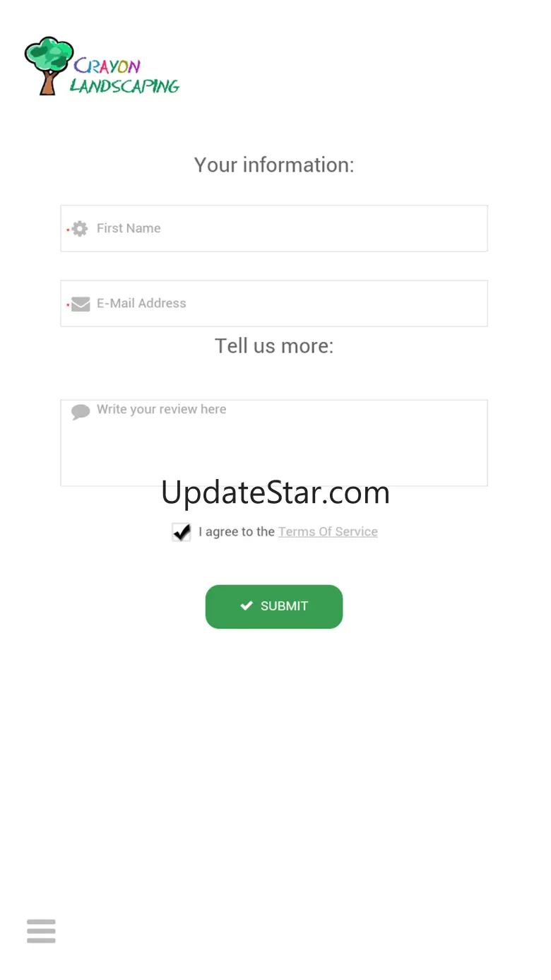Click the "Your information:" heading
Viewport: 551px width, 980px height.
[274, 165]
